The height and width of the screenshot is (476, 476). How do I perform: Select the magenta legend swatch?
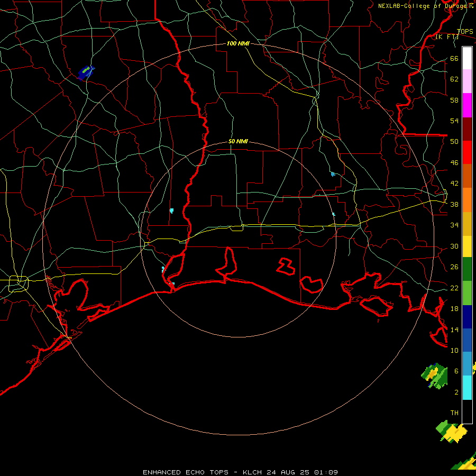click(467, 105)
